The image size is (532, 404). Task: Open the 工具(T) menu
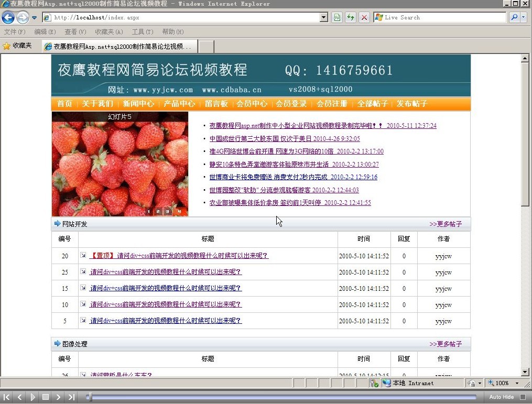(x=143, y=31)
